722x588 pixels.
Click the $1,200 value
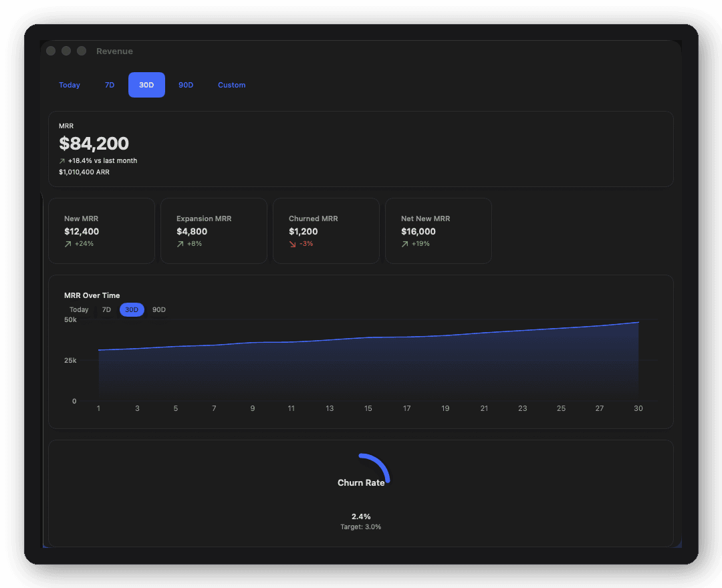coord(304,231)
